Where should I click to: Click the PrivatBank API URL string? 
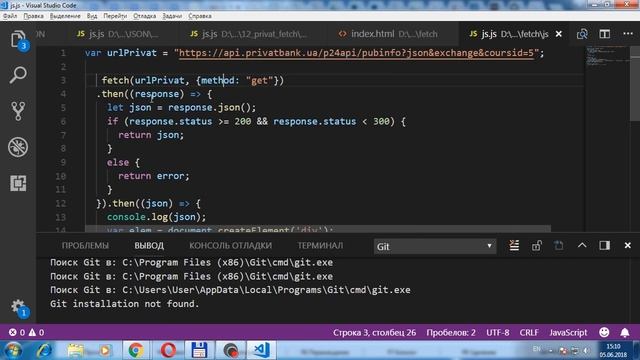357,53
